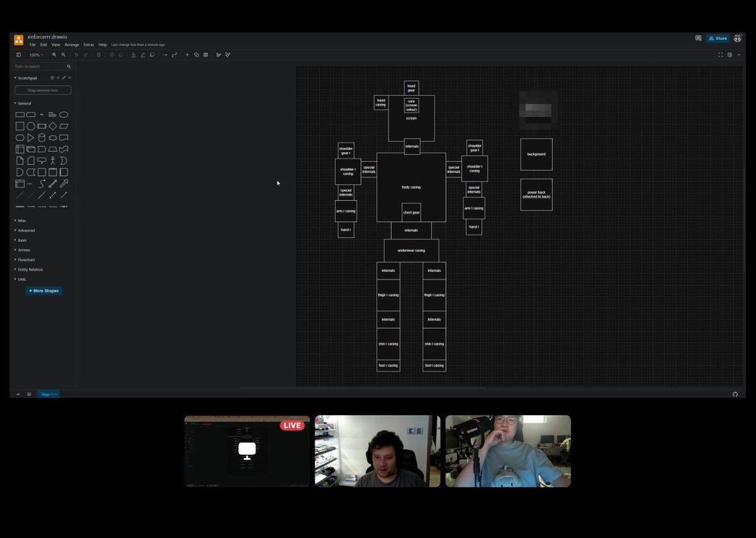Select the actor stick-figure shape
This screenshot has height=538, width=756.
(53, 161)
